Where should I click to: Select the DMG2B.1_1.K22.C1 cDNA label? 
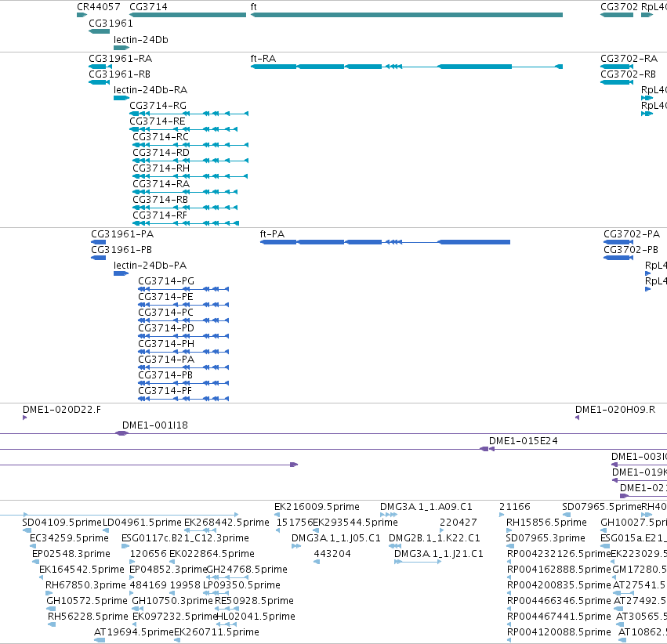[434, 538]
